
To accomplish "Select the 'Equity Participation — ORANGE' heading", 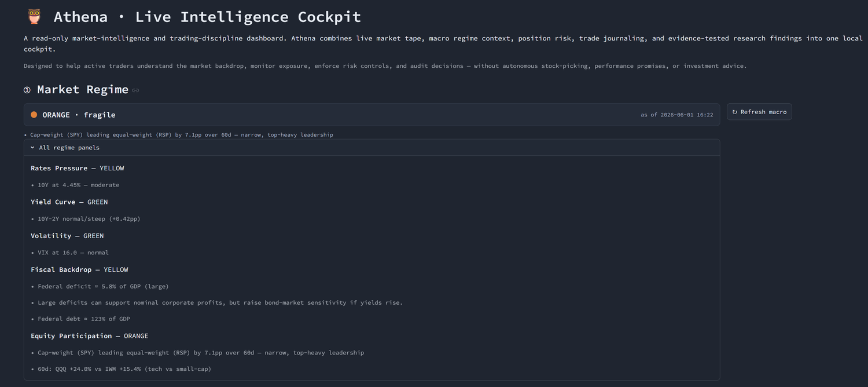I will 90,336.
